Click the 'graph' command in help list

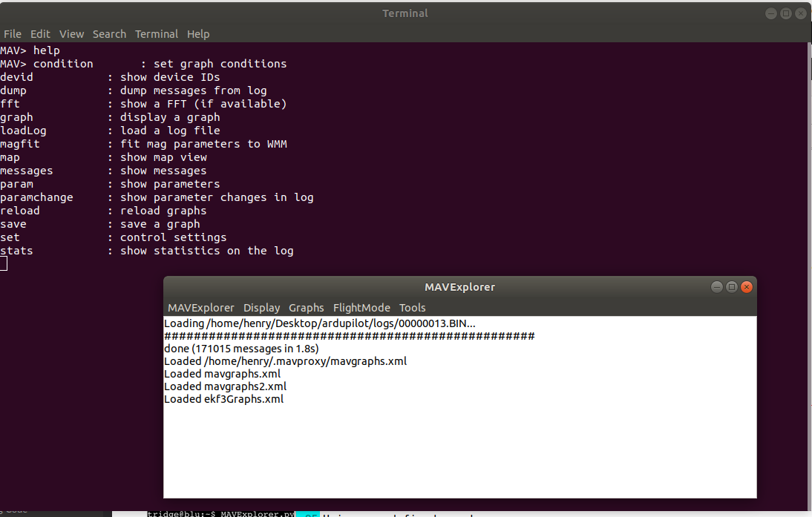point(16,117)
